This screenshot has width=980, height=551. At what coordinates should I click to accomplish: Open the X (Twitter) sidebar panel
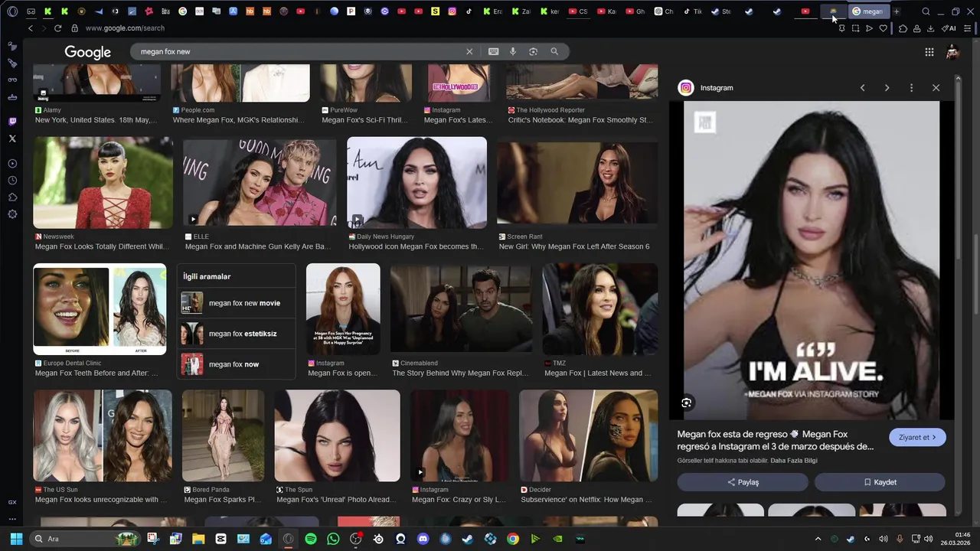(12, 139)
